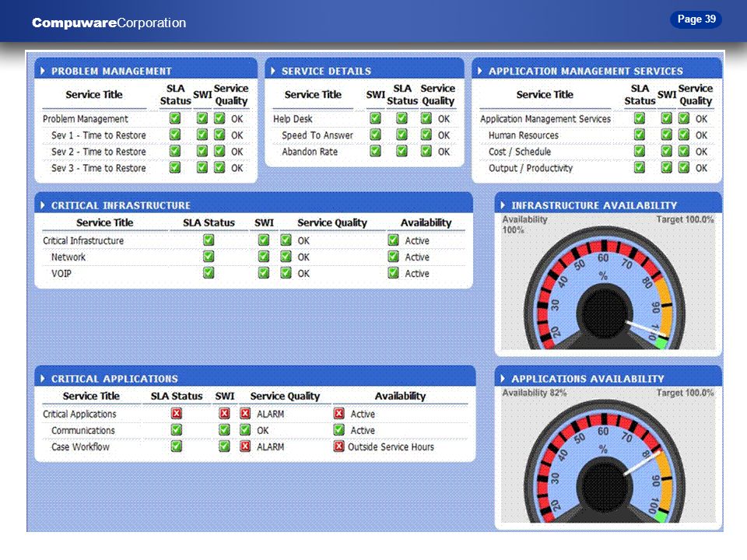Click the Applications Availability gauge needle
Screen dimensions: 747x560
coord(640,464)
